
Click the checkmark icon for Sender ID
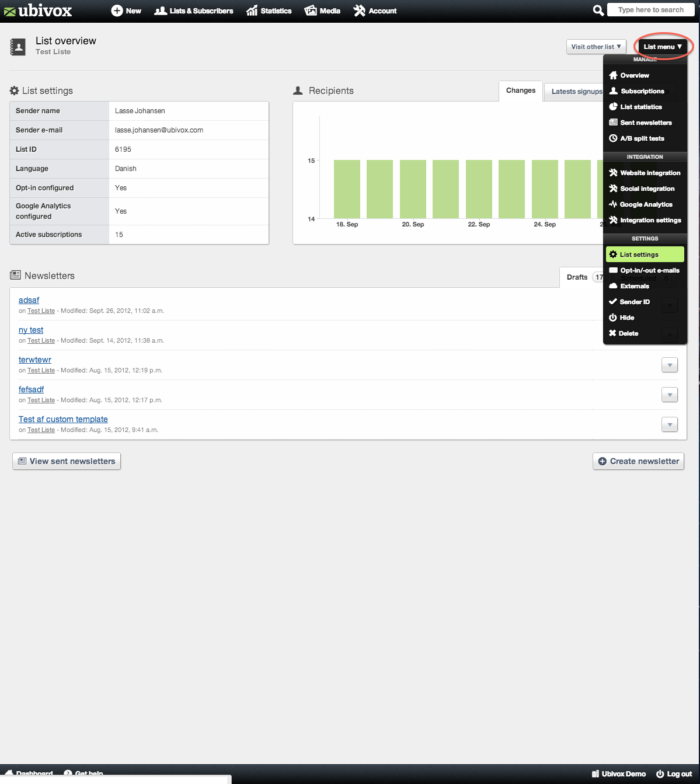613,302
